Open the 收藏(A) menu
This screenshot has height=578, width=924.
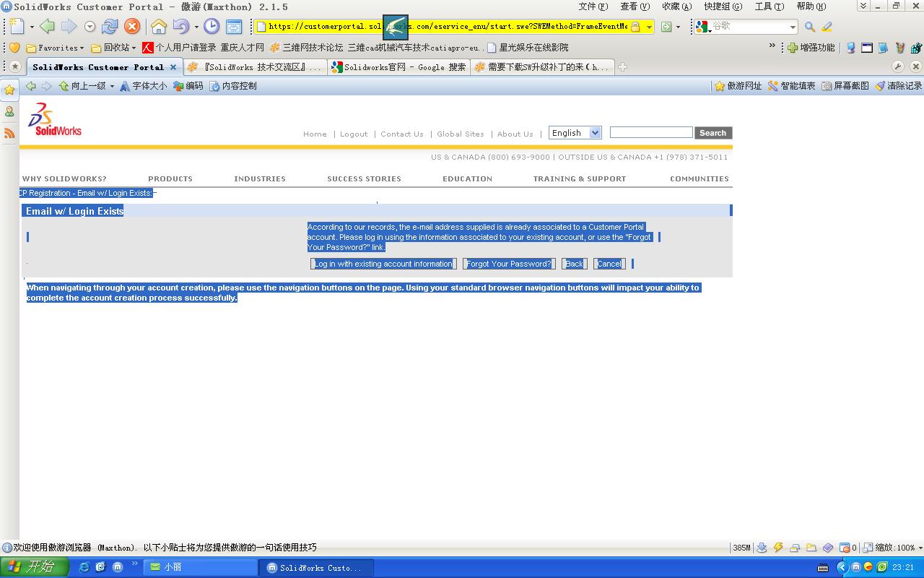click(676, 7)
